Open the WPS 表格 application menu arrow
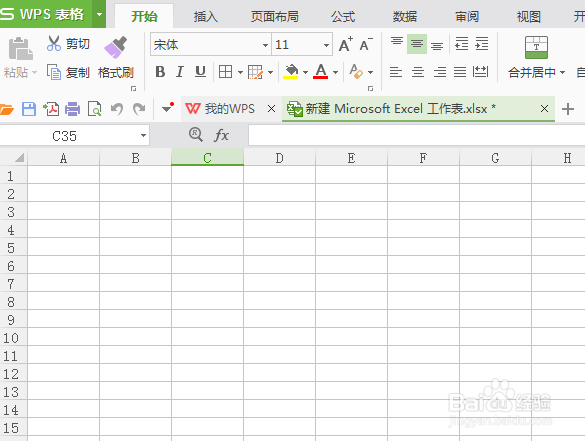 99,14
